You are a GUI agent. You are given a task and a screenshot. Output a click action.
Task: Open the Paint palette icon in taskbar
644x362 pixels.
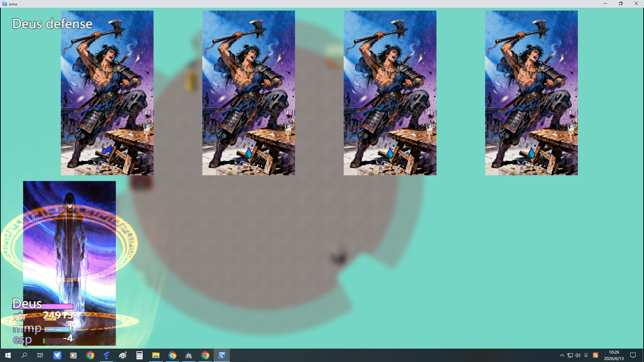123,355
